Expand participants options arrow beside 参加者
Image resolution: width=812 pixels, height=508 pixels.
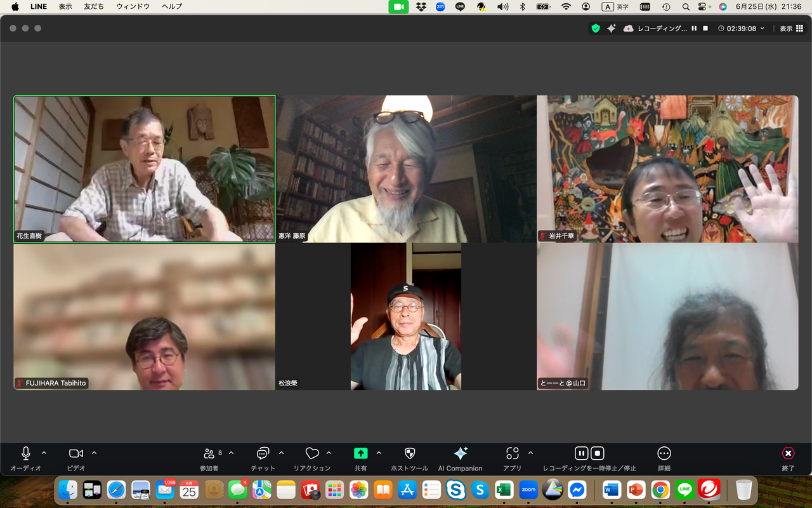pyautogui.click(x=231, y=453)
